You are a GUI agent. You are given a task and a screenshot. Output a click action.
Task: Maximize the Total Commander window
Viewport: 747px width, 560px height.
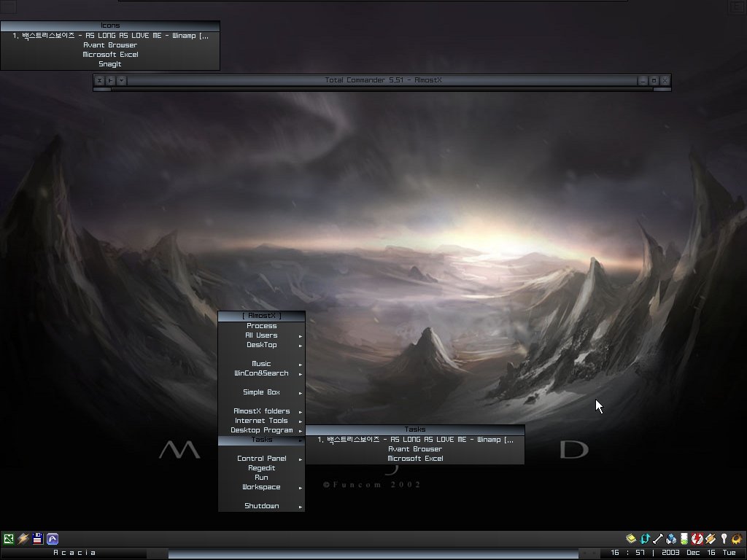pos(654,80)
